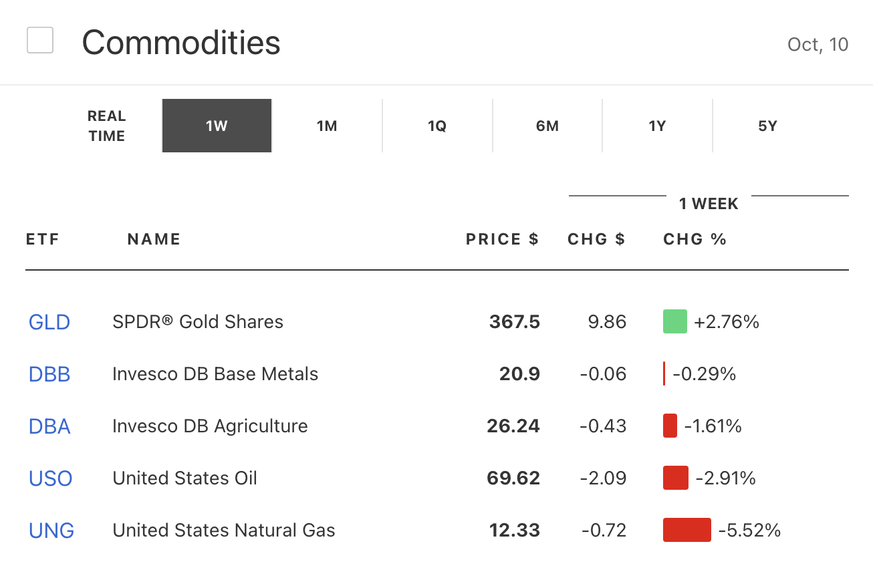This screenshot has height=588, width=873.
Task: Click the red DBA change bar
Action: [670, 426]
